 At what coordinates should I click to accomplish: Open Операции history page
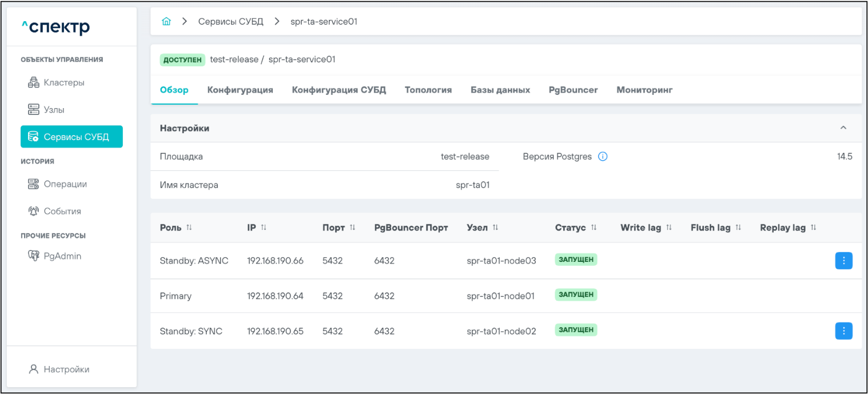[65, 184]
